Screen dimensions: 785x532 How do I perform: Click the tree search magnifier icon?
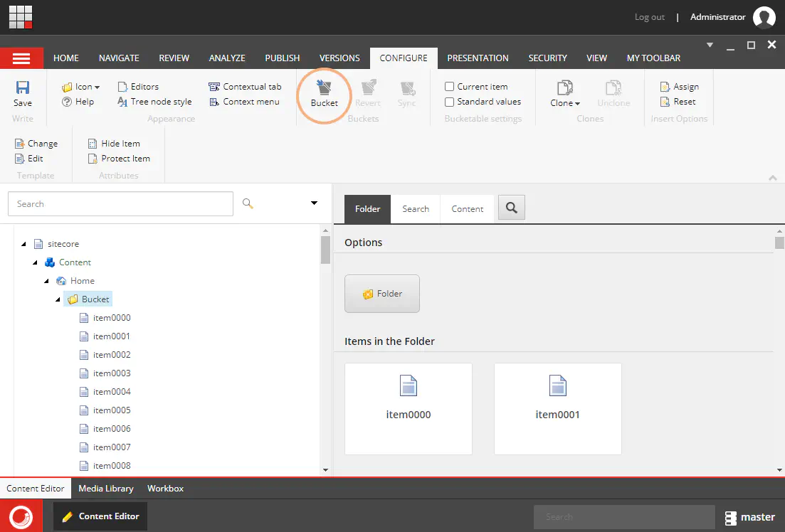click(248, 203)
